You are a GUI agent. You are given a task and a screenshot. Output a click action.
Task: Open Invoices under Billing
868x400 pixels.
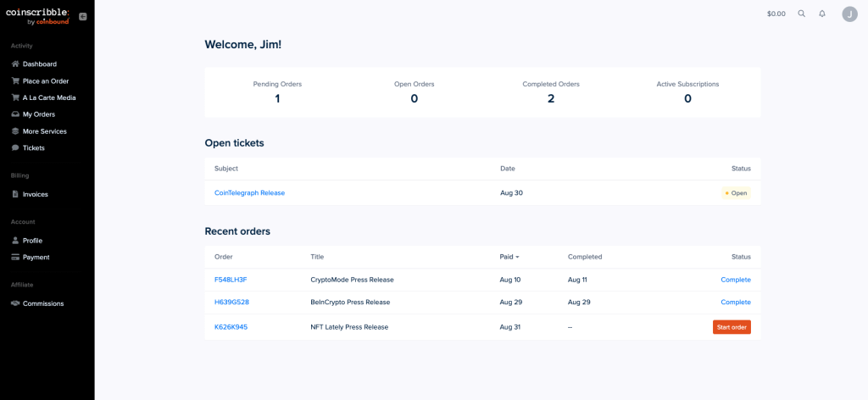(x=35, y=194)
